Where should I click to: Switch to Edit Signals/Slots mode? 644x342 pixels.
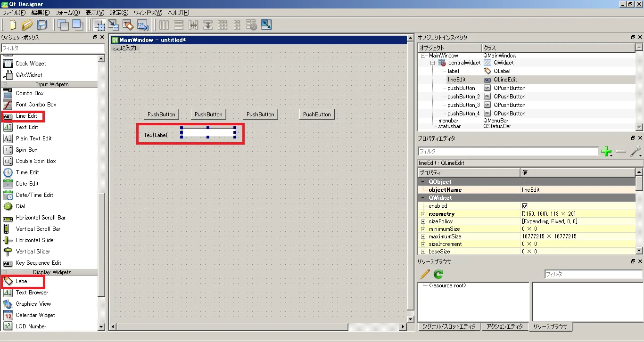click(114, 25)
